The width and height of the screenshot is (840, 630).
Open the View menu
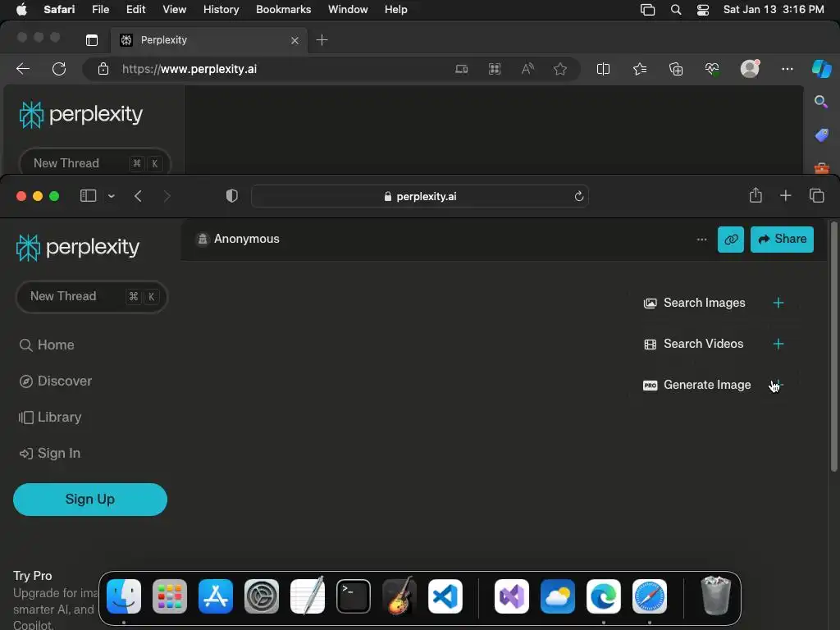pos(174,10)
